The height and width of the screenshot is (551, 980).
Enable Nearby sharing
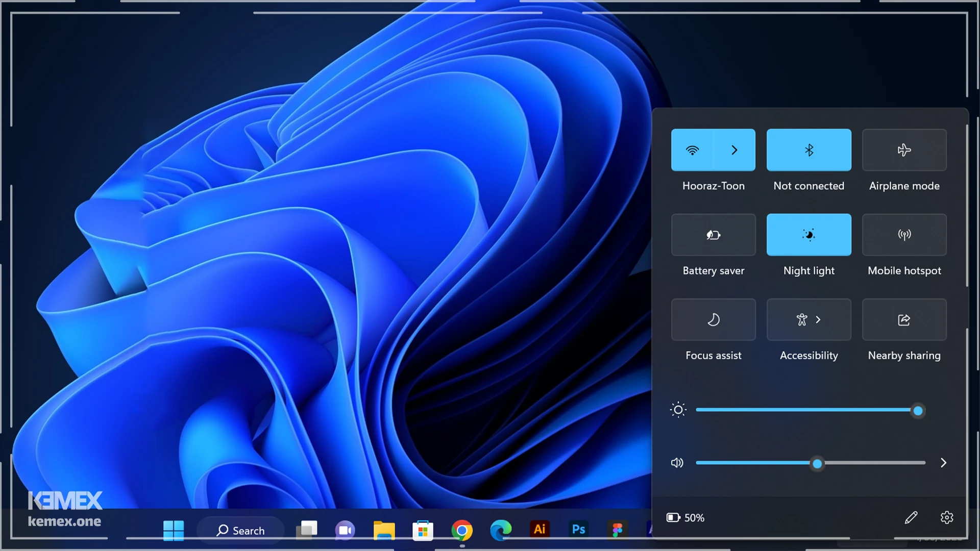(x=904, y=319)
